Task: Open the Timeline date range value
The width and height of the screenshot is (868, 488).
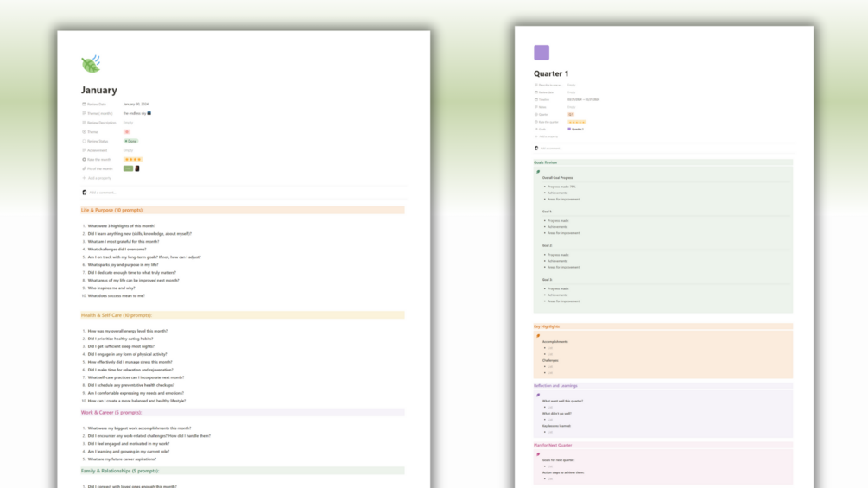Action: pos(584,99)
